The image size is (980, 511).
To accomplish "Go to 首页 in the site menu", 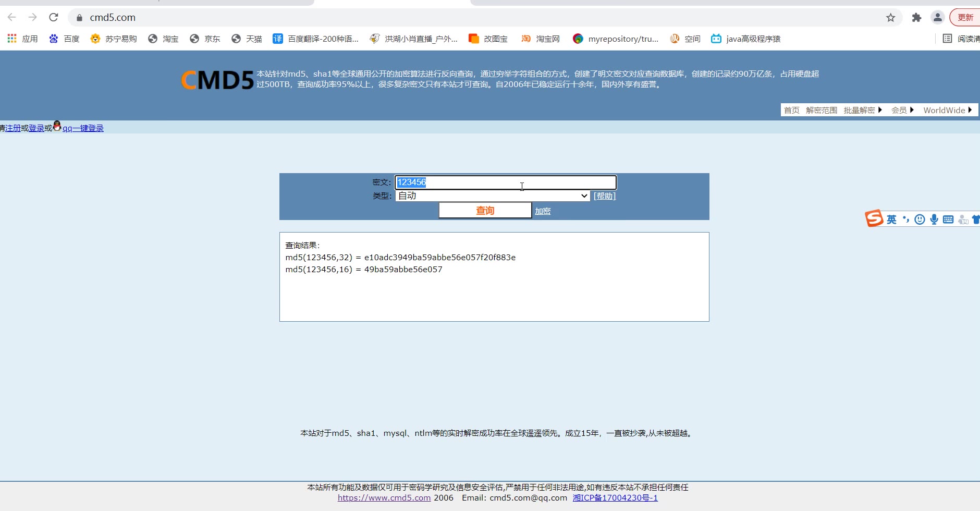I will [x=791, y=110].
